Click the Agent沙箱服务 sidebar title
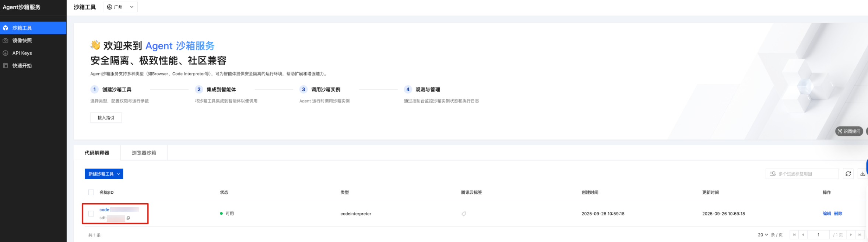 [x=22, y=7]
